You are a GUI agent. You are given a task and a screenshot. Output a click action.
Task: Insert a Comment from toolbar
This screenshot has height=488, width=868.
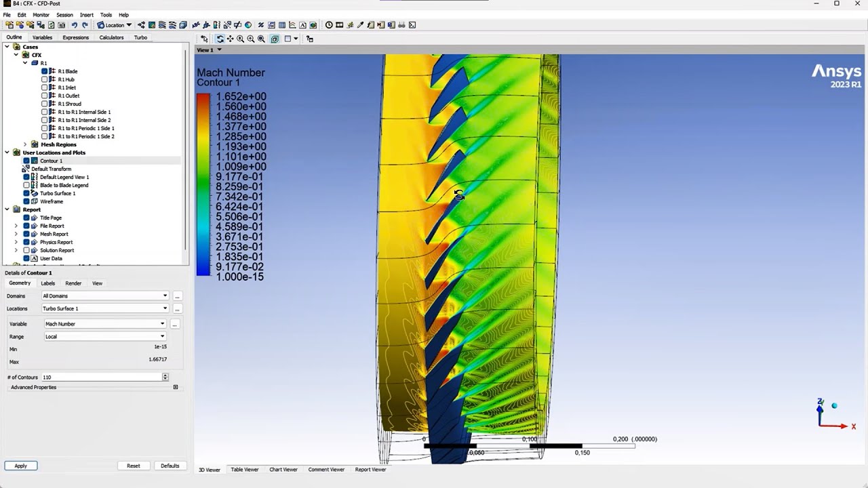coord(302,25)
